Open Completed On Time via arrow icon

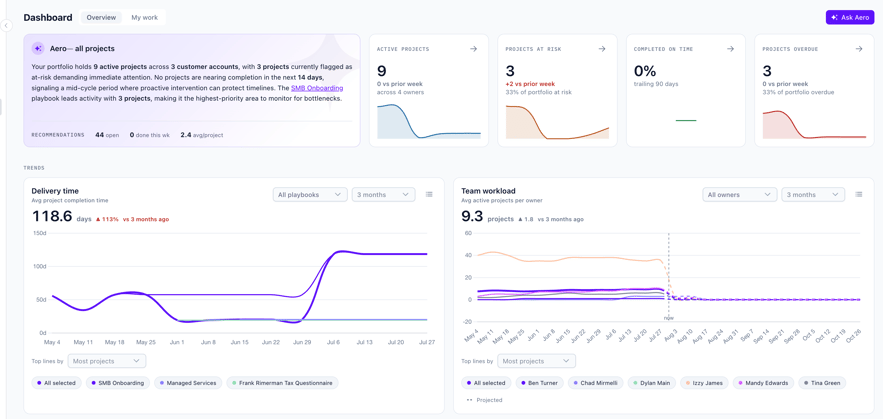coord(730,49)
